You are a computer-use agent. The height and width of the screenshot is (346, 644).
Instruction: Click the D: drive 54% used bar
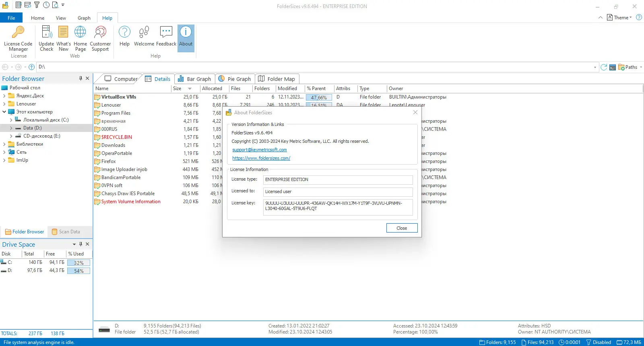(79, 271)
